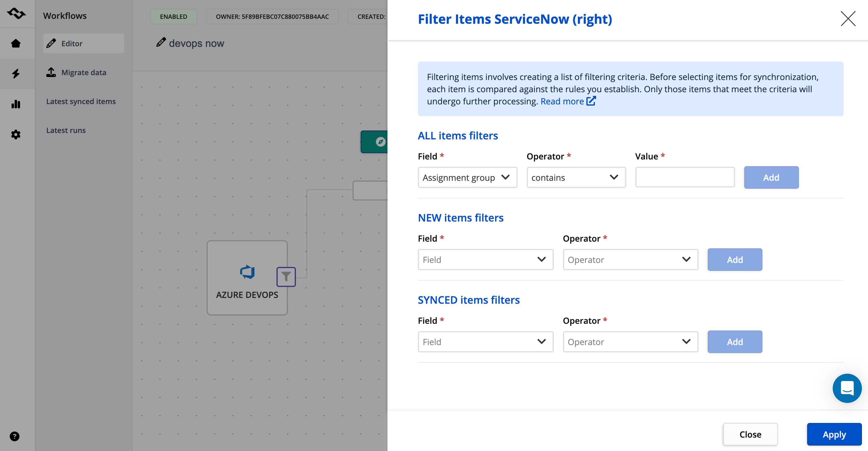Click Add in SYNCED items filters
The height and width of the screenshot is (451, 868).
734,342
